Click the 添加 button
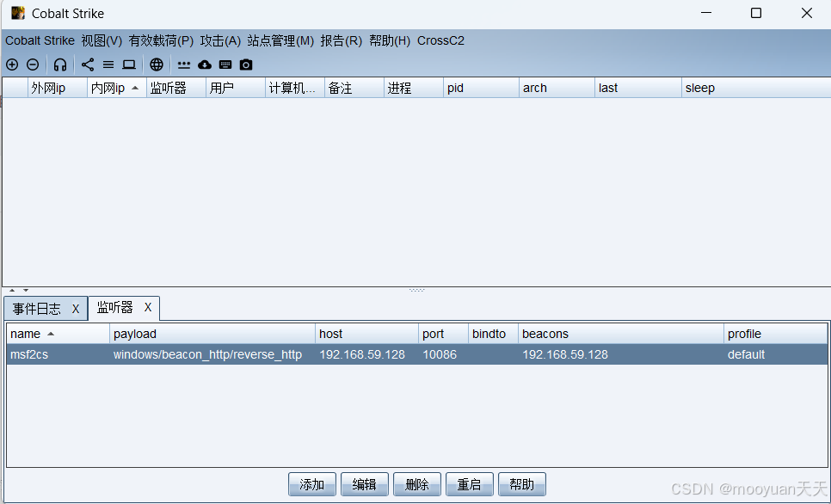This screenshot has height=504, width=831. point(312,484)
